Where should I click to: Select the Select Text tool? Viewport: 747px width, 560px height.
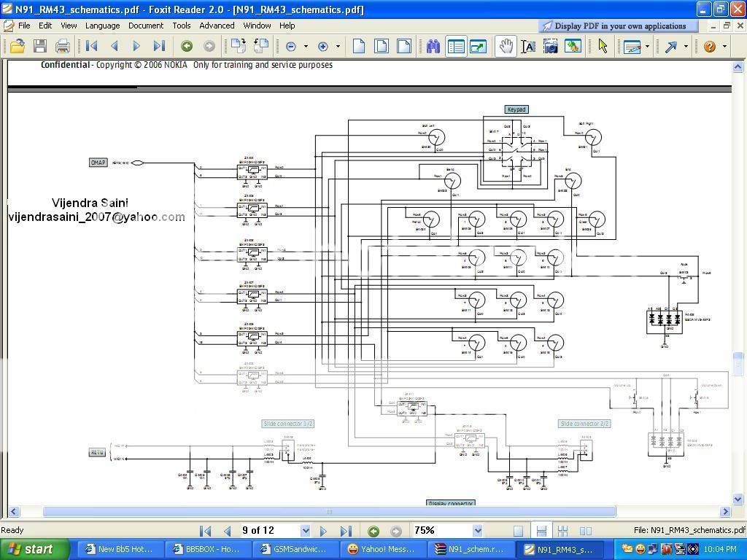(x=528, y=46)
